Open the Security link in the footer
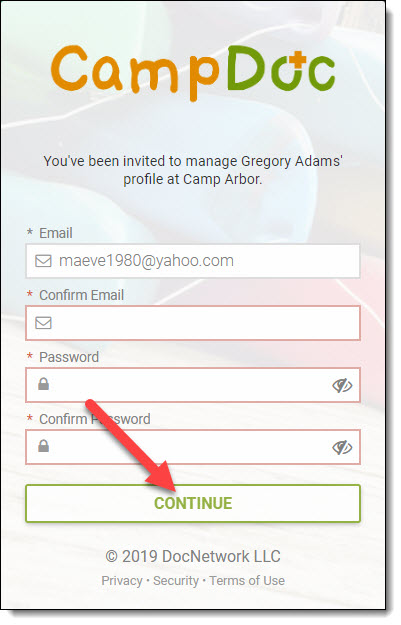Viewport: 401px width, 625px height. [176, 581]
